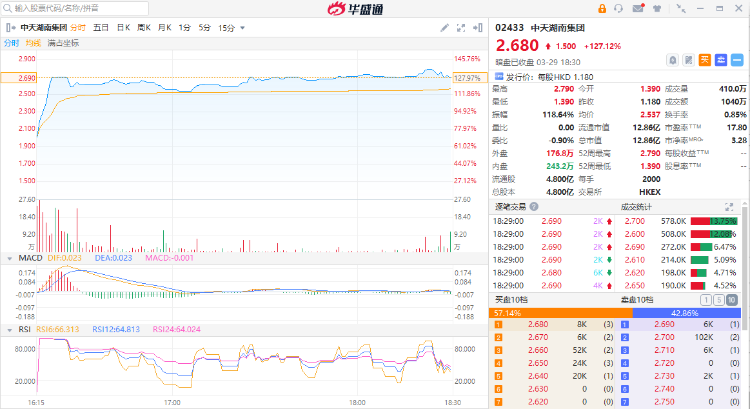Expand the chart to fullscreen
Image resolution: width=750 pixels, height=409 pixels.
pos(461,28)
